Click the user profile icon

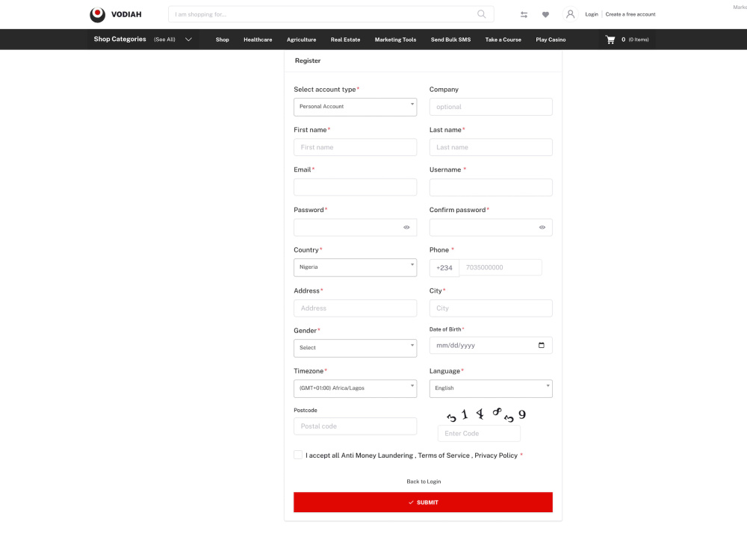(570, 14)
